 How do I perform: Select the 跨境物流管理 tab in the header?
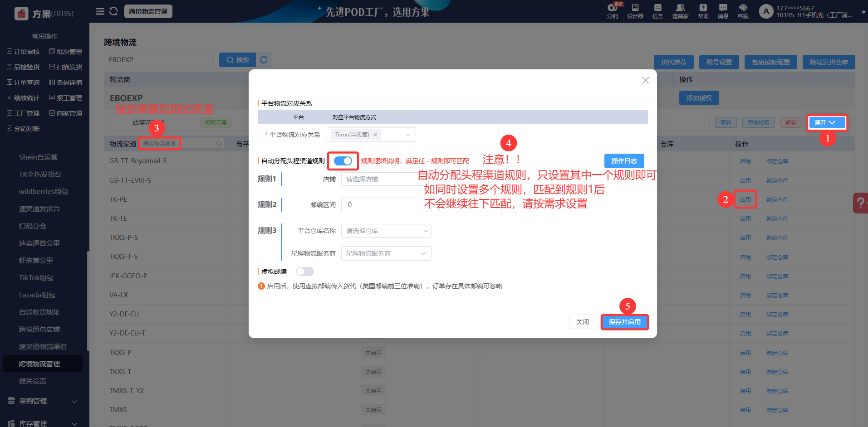(x=148, y=11)
